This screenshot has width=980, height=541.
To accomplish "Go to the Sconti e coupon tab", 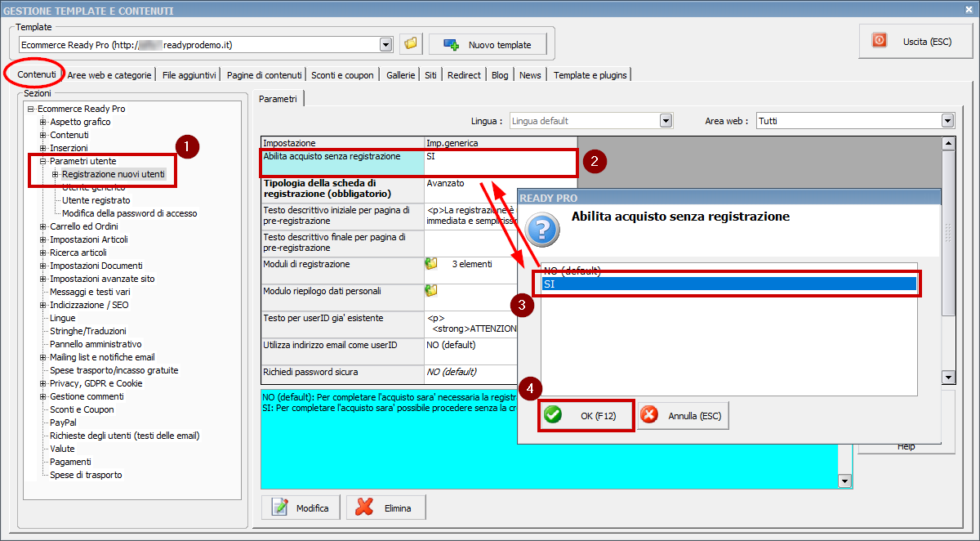I will 342,75.
